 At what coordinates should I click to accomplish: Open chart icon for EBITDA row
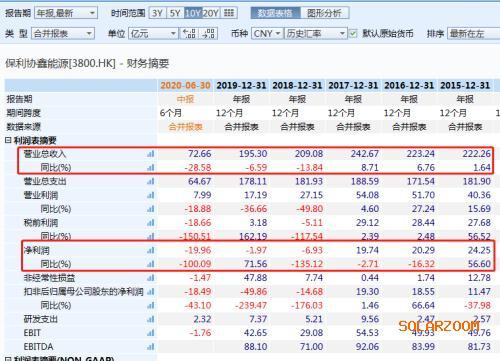pos(151,347)
